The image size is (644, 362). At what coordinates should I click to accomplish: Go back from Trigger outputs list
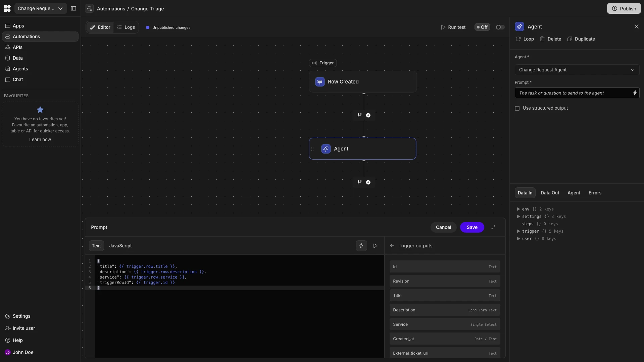coord(392,246)
